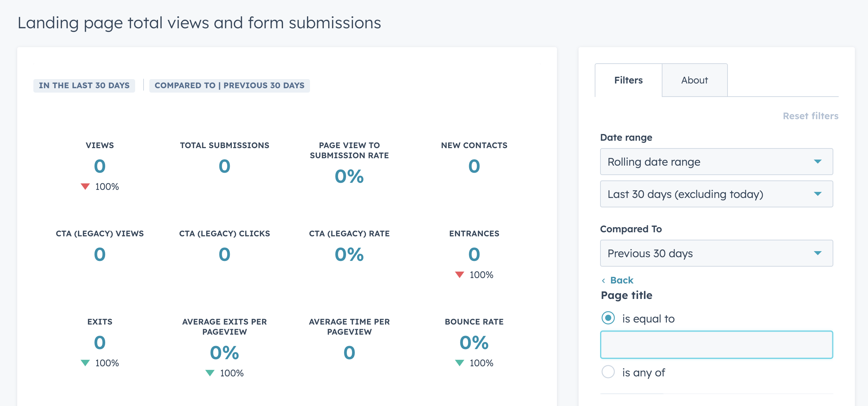Open the Previous 30 days comparison dropdown
The height and width of the screenshot is (406, 868).
pyautogui.click(x=716, y=253)
